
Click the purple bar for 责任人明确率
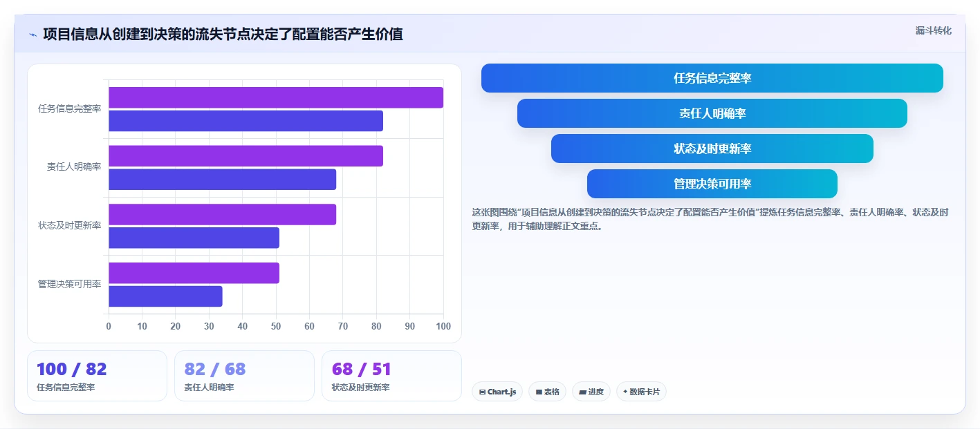[x=246, y=156]
